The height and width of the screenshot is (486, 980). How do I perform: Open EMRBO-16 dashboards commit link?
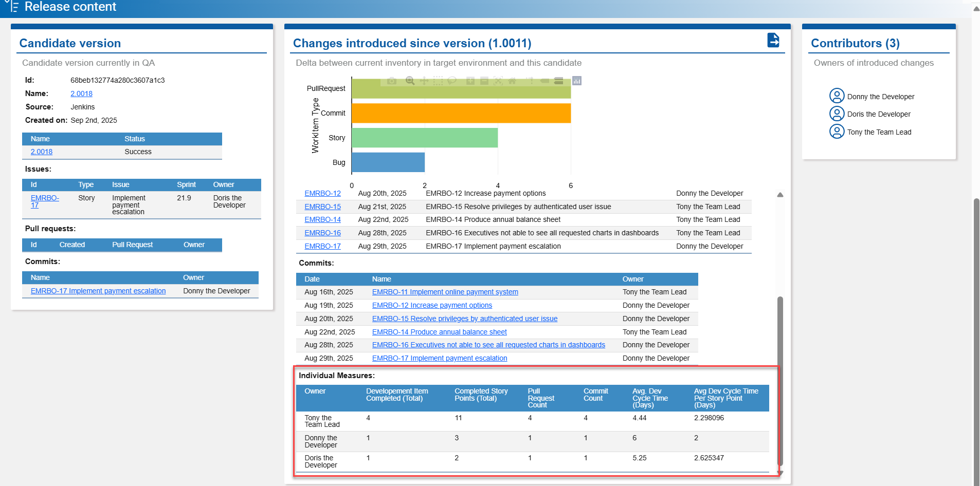[x=488, y=345]
